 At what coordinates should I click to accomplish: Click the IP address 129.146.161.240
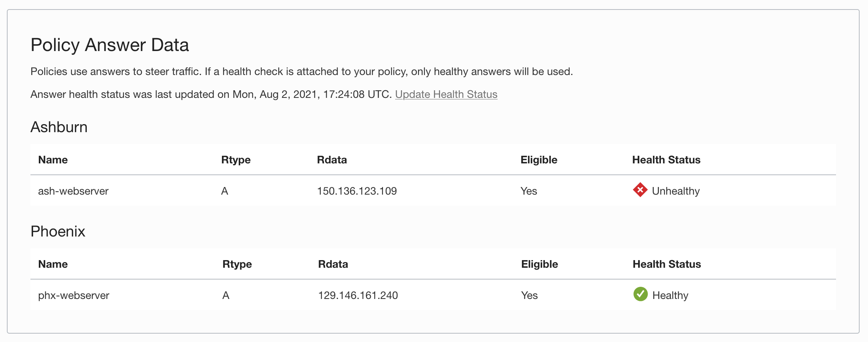pyautogui.click(x=358, y=296)
